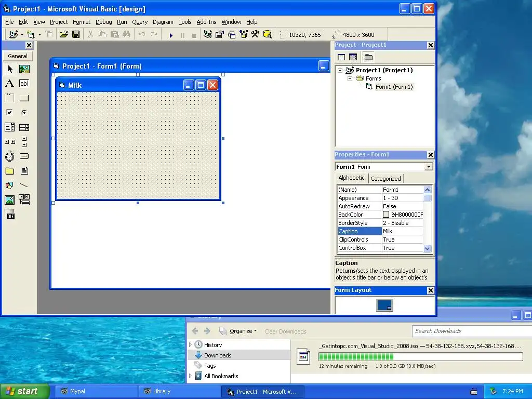Viewport: 532px width, 399px height.
Task: Open the Add Form dropdown arrow
Action: point(39,35)
